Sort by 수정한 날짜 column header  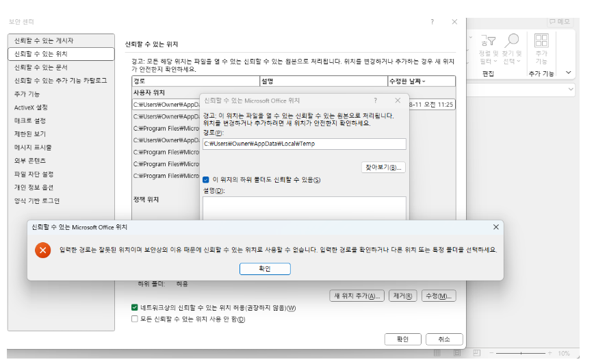pyautogui.click(x=421, y=81)
